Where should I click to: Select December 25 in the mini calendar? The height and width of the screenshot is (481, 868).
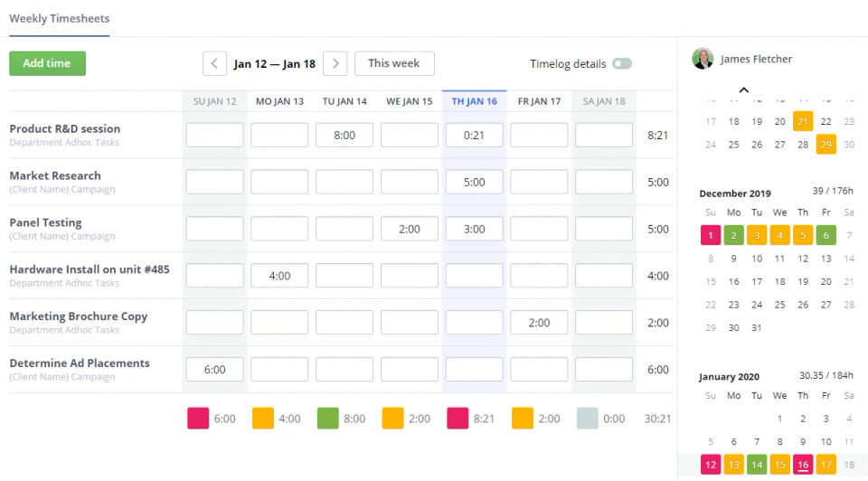click(x=780, y=305)
